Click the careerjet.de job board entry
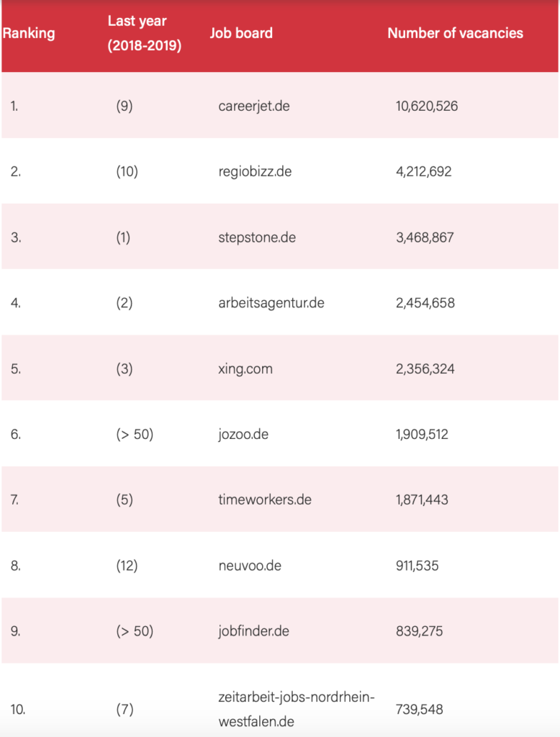The height and width of the screenshot is (737, 560). coord(254,106)
